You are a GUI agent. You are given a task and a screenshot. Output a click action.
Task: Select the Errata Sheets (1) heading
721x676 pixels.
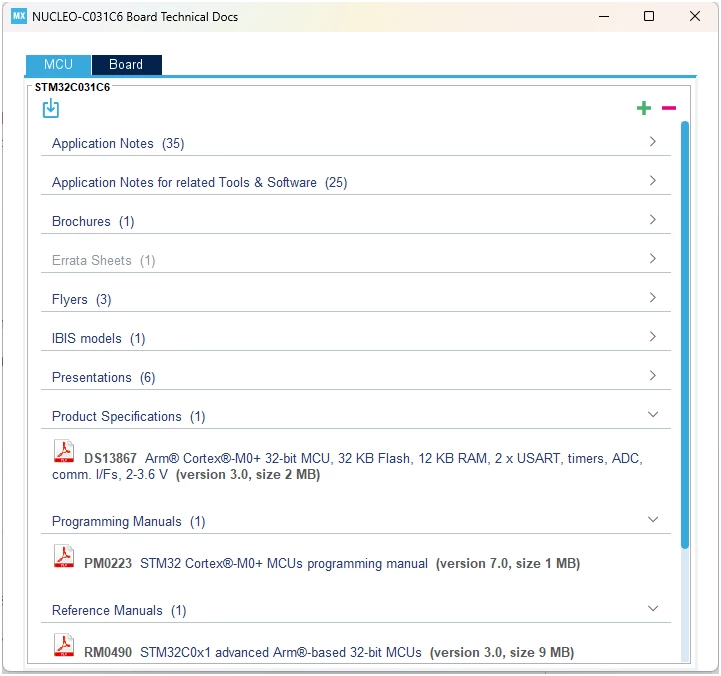coord(103,261)
